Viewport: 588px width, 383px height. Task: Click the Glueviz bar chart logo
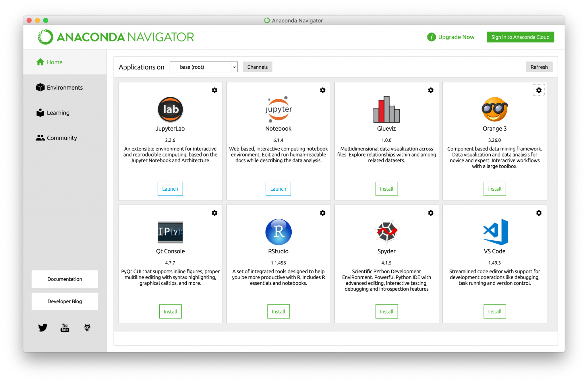point(386,109)
